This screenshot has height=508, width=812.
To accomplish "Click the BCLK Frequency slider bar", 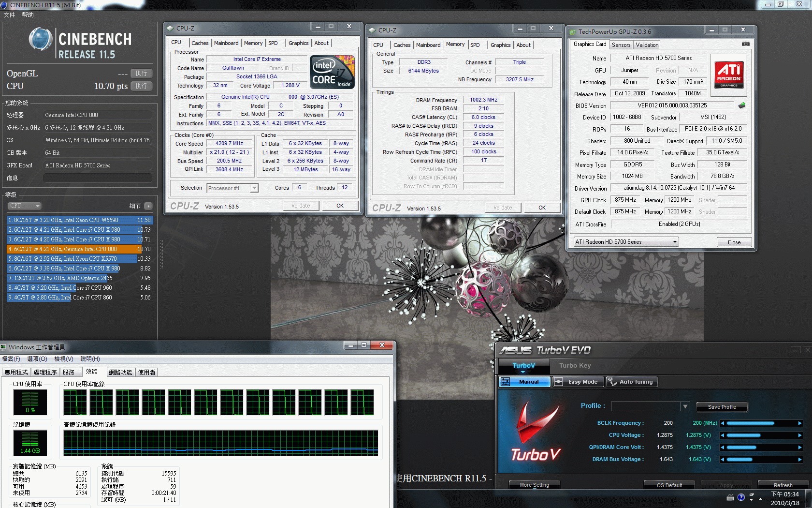I will pyautogui.click(x=761, y=423).
